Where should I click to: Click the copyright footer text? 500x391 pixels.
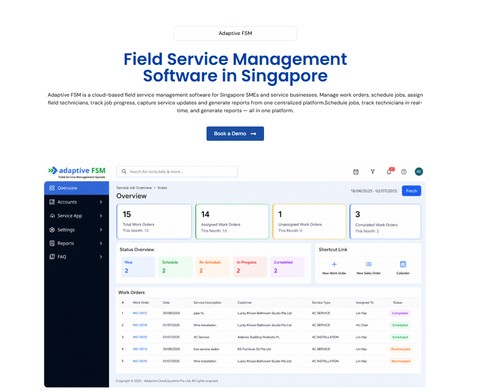tap(167, 381)
